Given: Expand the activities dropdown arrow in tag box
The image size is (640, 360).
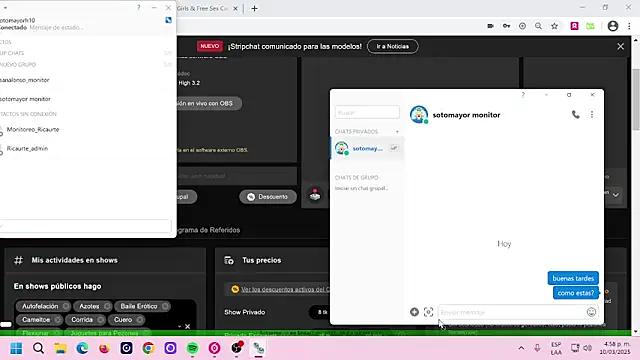Looking at the screenshot, I should pyautogui.click(x=179, y=327).
